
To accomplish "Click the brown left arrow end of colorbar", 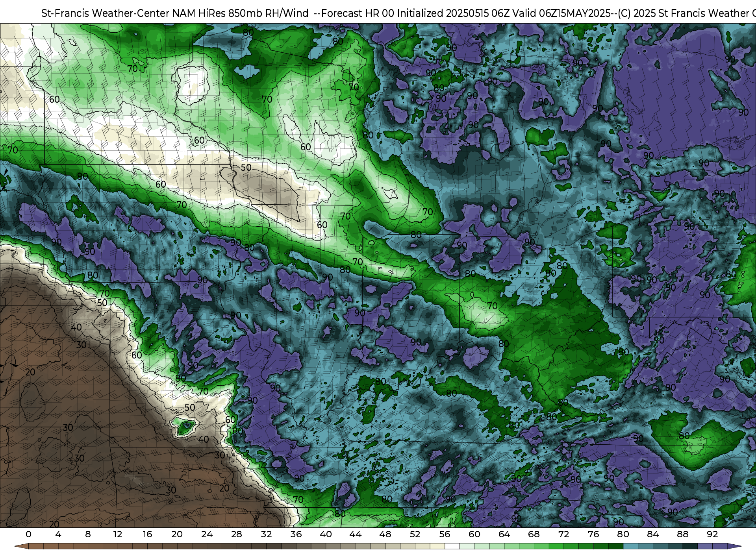I will 21,546.
